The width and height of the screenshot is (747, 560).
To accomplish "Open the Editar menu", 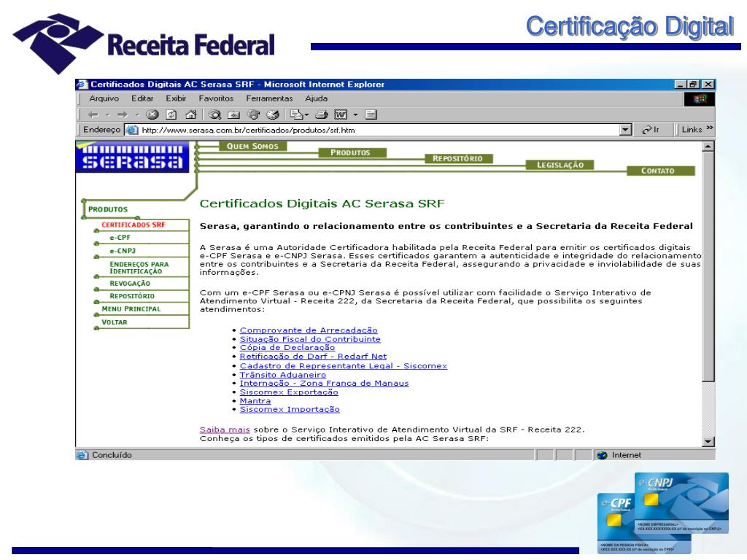I will tap(142, 98).
